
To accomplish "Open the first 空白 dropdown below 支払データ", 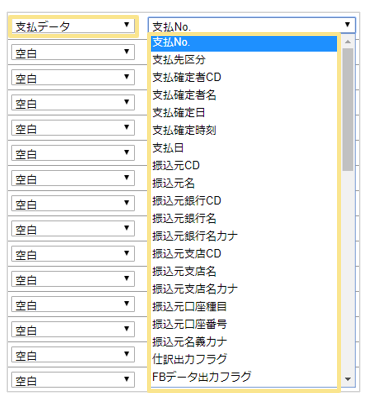I will pyautogui.click(x=73, y=52).
